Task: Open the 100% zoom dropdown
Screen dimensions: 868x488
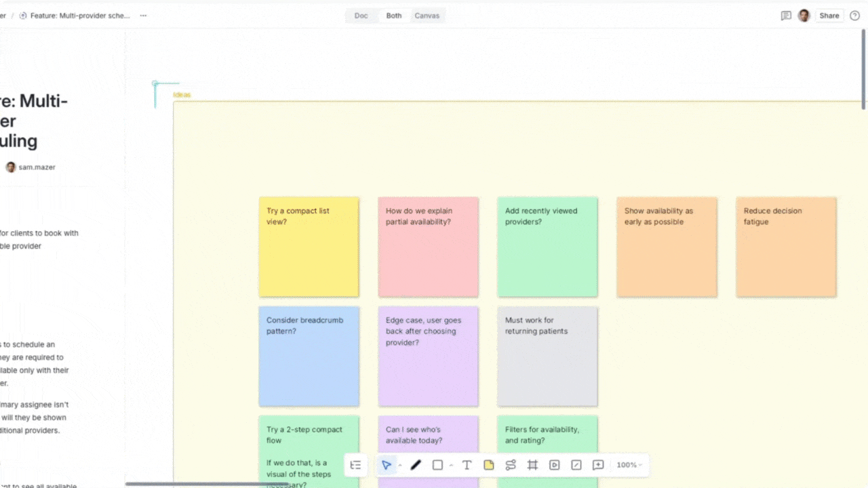Action: click(x=629, y=465)
